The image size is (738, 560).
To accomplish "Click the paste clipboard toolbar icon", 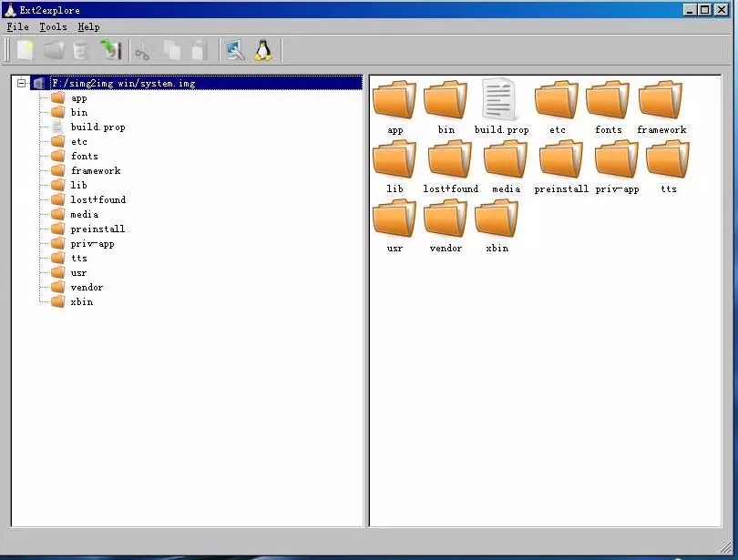I will pos(200,50).
